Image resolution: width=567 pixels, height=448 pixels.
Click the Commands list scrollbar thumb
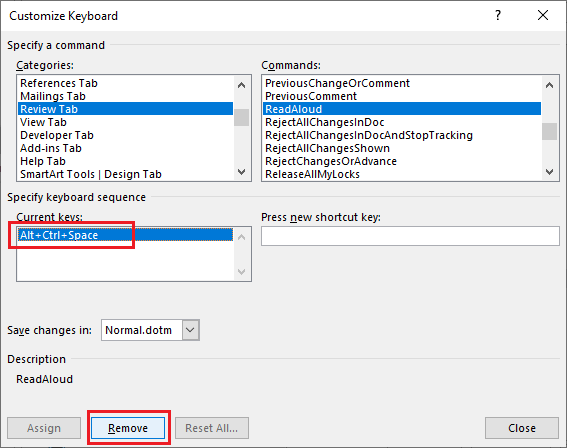tap(549, 131)
